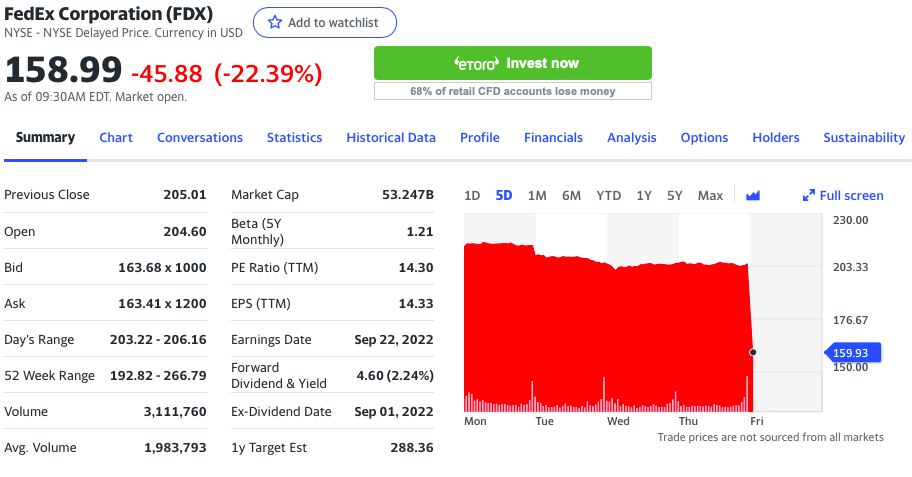Switch chart to 6M range
This screenshot has width=912, height=477.
click(571, 195)
